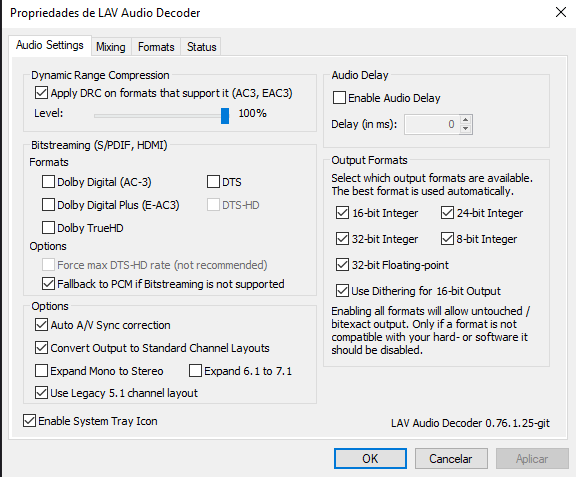Open the Status tab
The image size is (576, 477).
[x=201, y=47]
